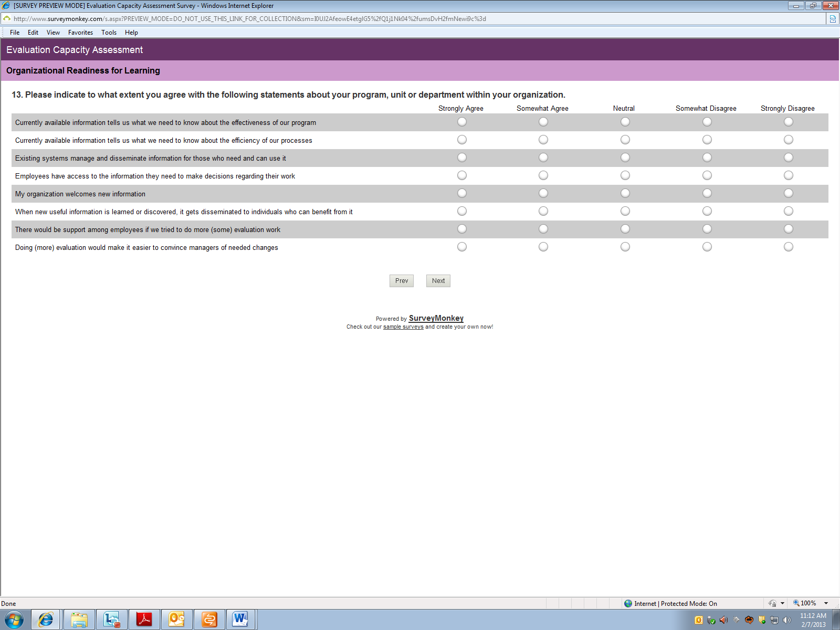Image resolution: width=840 pixels, height=630 pixels.
Task: Click the 'Somewhat Disagree' column header
Action: (706, 108)
